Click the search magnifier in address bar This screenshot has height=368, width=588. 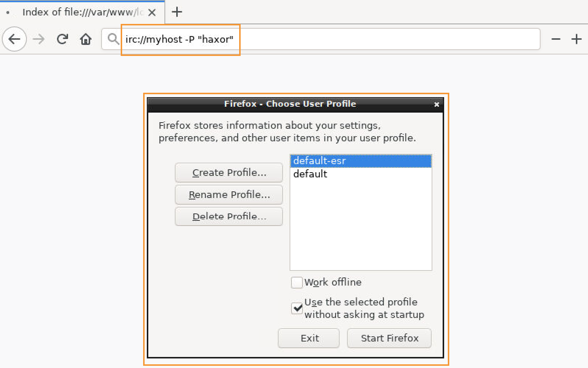coord(113,39)
